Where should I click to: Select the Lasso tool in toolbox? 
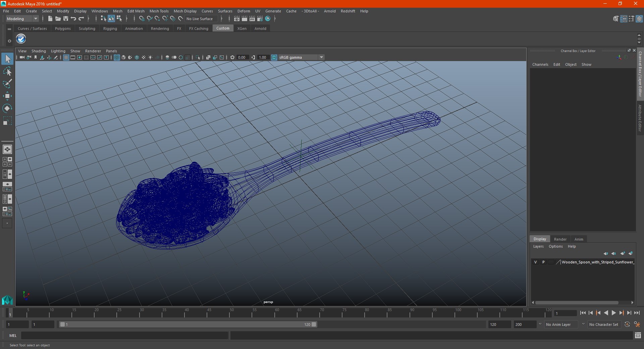coord(7,71)
